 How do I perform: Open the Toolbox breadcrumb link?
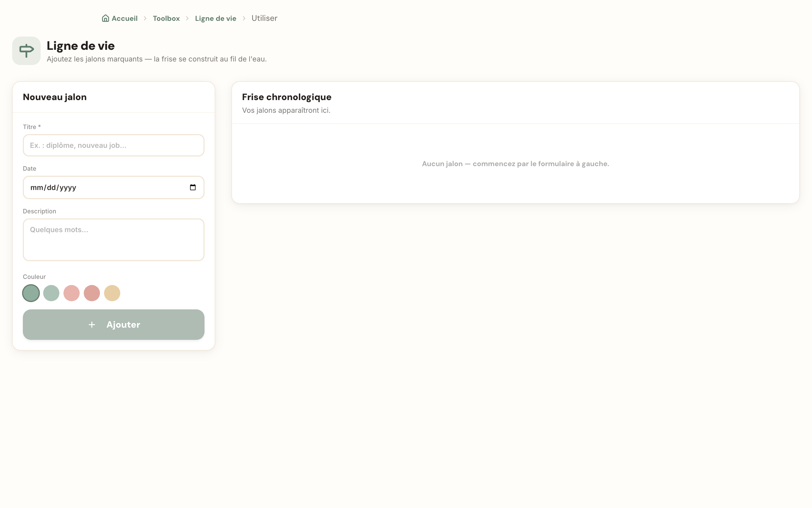166,18
